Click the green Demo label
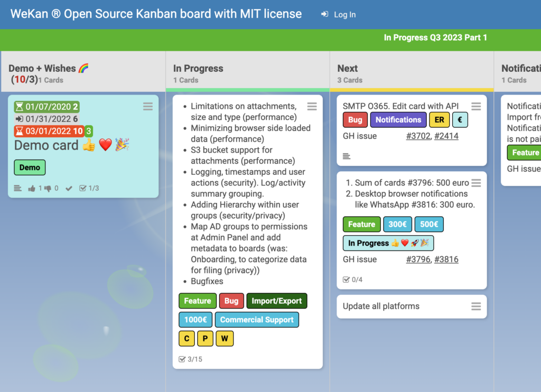The width and height of the screenshot is (541, 392). 30,167
